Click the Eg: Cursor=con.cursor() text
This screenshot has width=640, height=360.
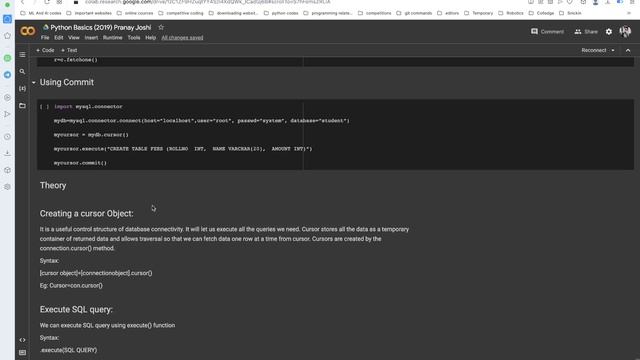pos(71,286)
